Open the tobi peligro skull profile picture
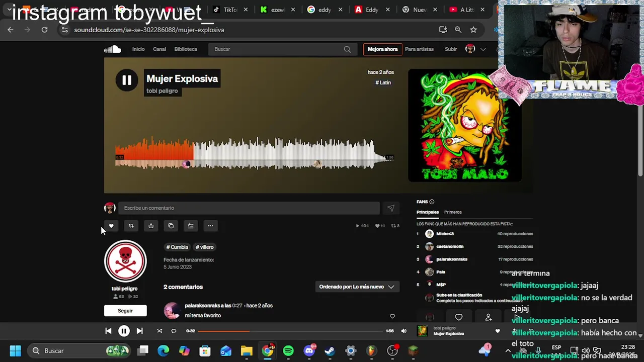 pyautogui.click(x=125, y=261)
